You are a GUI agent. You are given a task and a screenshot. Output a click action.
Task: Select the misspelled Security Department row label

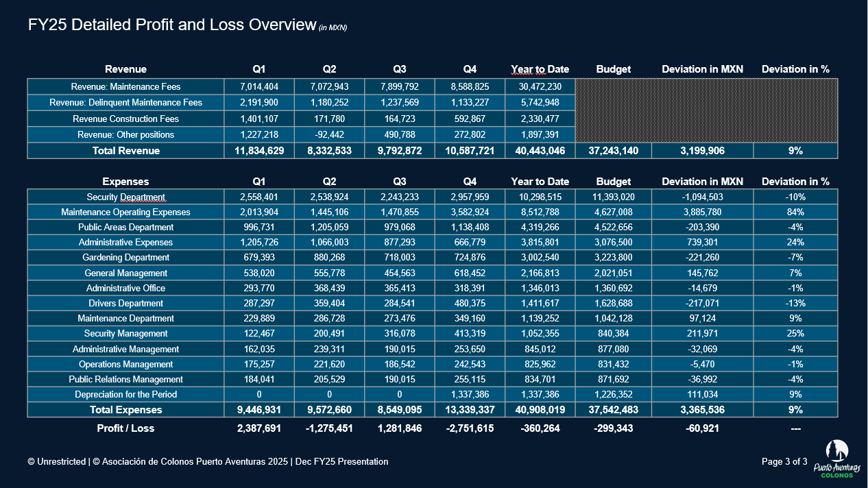coord(125,197)
